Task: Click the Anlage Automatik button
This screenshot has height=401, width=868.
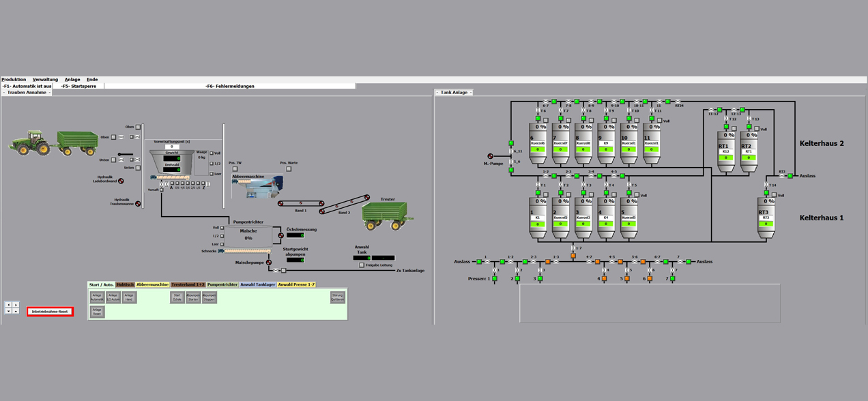Action: [97, 297]
